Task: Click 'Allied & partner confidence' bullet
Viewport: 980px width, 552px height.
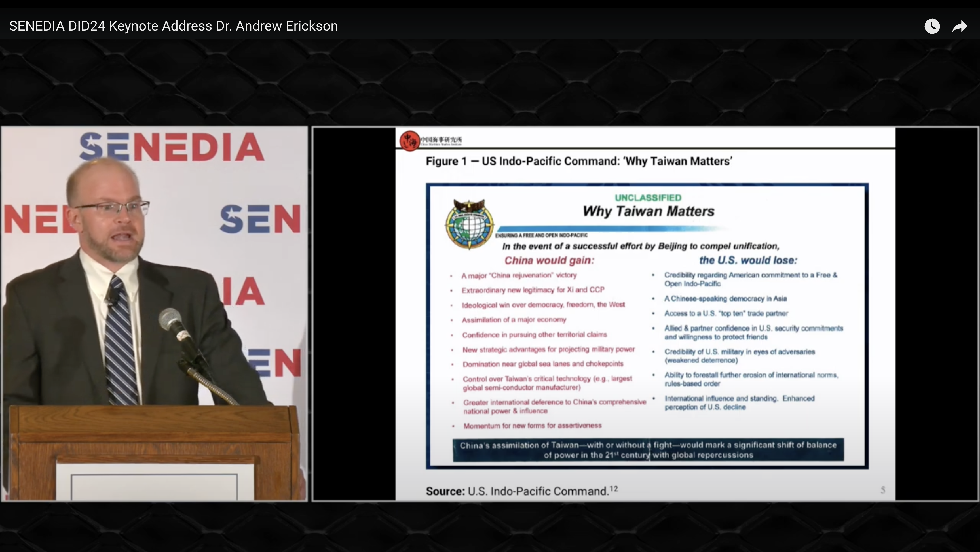Action: [754, 333]
